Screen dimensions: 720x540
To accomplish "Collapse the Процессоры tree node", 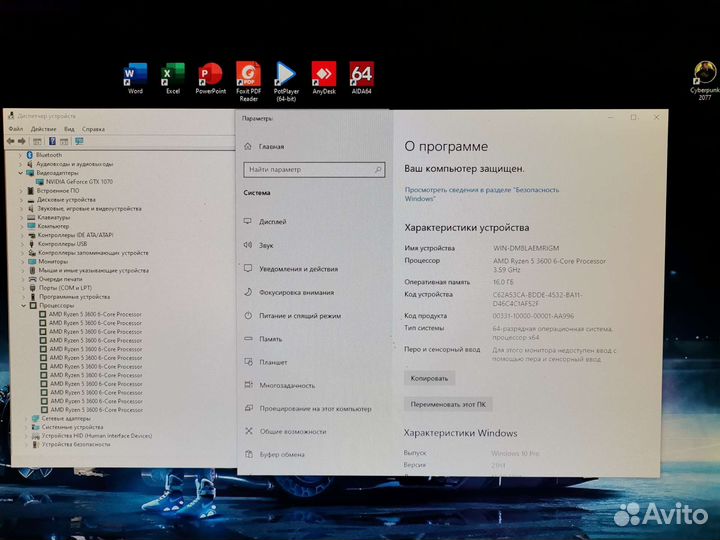I will click(22, 306).
